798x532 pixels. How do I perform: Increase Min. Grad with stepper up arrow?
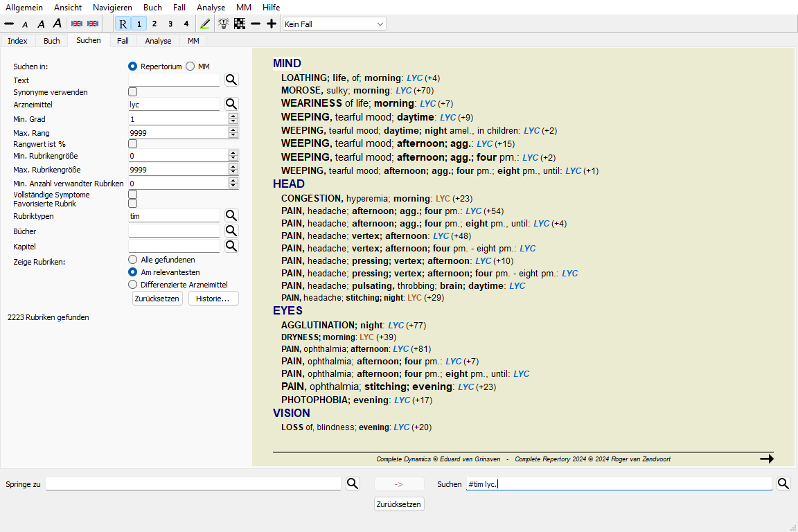click(233, 116)
